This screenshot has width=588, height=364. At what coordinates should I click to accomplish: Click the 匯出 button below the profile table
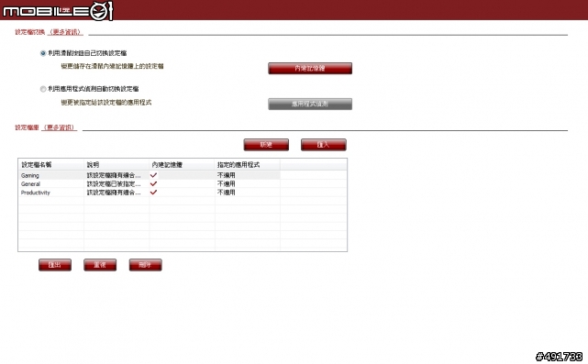coord(55,265)
